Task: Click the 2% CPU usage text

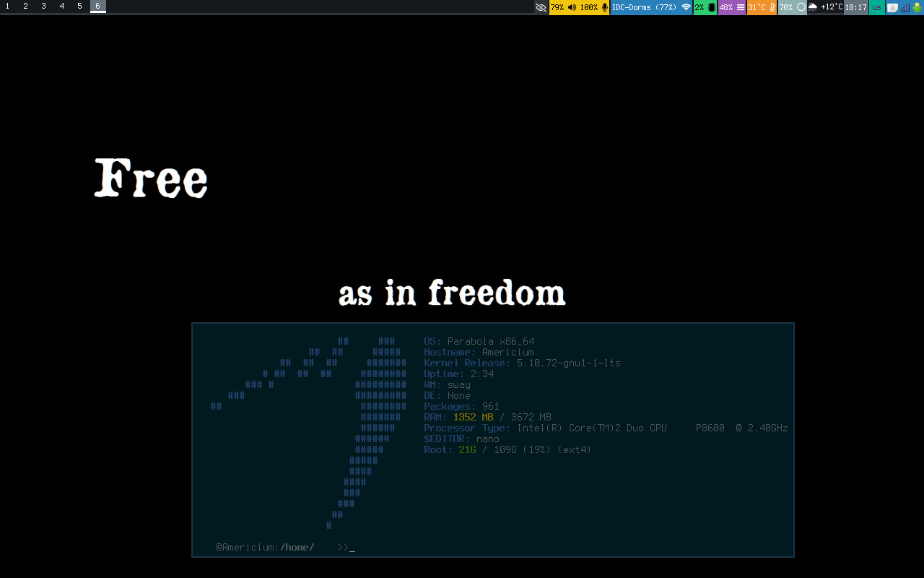Action: point(699,7)
